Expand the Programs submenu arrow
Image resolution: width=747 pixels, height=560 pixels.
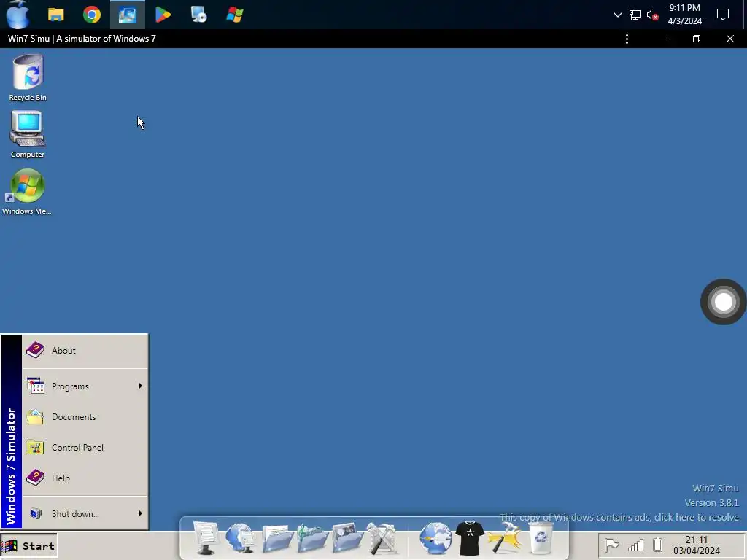[141, 386]
